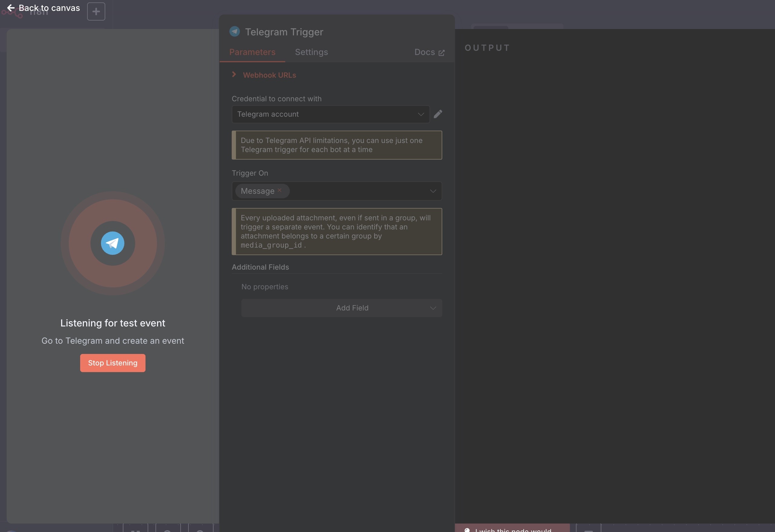775x532 pixels.
Task: Click the pulsing Telegram listening icon
Action: point(113,243)
